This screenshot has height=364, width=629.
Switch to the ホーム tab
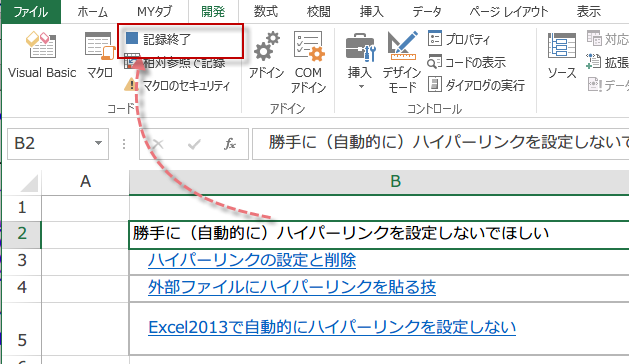pos(93,12)
